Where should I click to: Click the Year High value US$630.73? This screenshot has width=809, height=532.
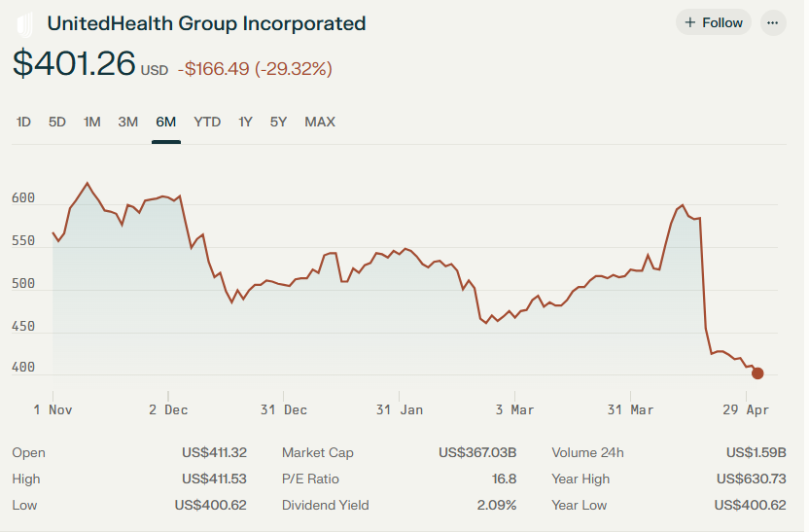tap(752, 479)
